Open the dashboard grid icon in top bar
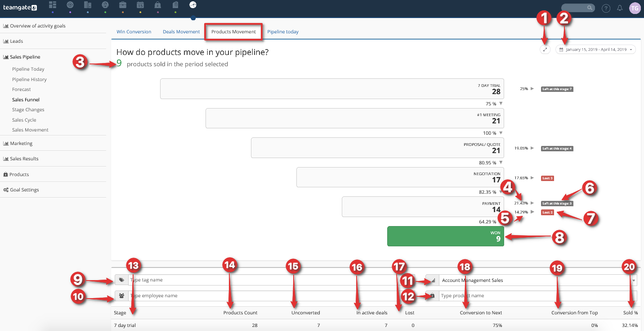 click(x=53, y=5)
